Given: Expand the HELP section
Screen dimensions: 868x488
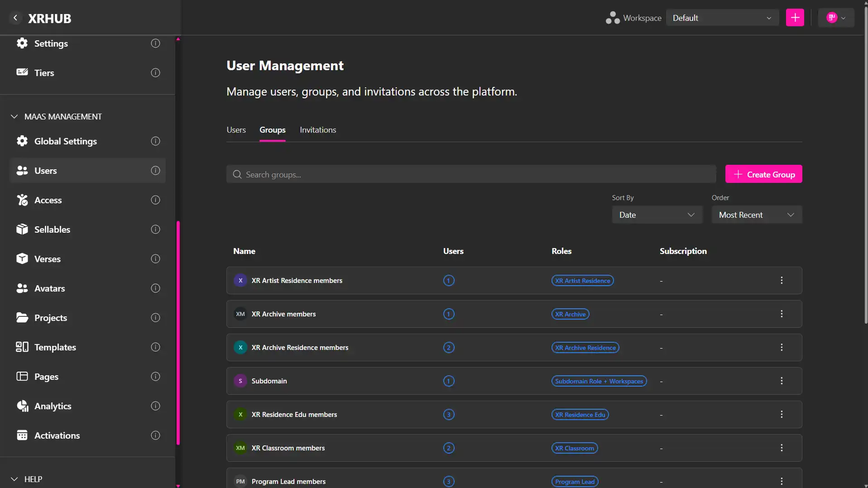Looking at the screenshot, I should (27, 479).
